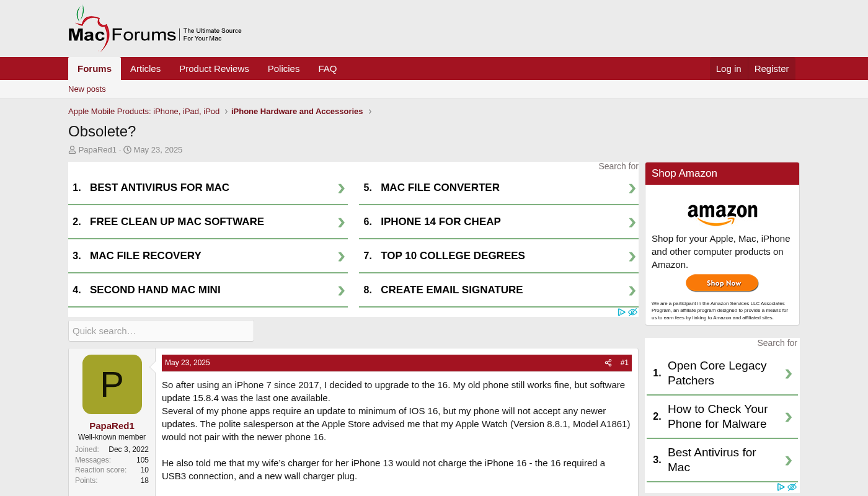Click PapaRed1's avatar with letter P
Screen dimensions: 868x496
tap(112, 384)
